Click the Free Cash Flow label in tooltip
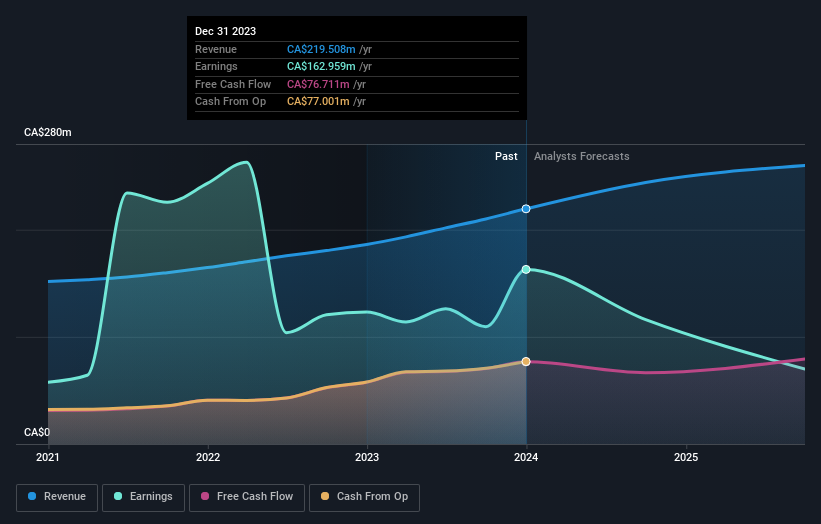Screen dimensions: 821x524 [x=233, y=84]
